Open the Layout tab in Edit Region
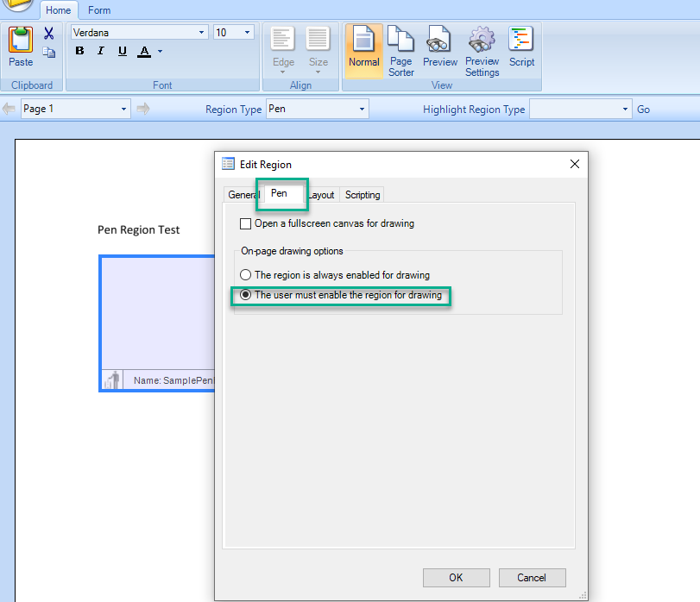This screenshot has height=602, width=700. [321, 195]
